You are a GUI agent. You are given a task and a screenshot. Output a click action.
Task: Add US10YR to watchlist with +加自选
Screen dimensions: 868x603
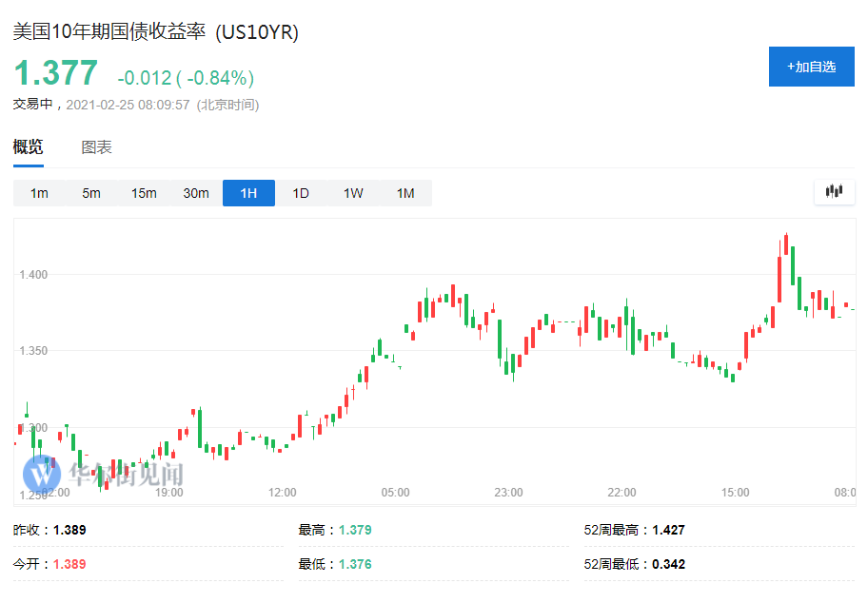pyautogui.click(x=811, y=67)
